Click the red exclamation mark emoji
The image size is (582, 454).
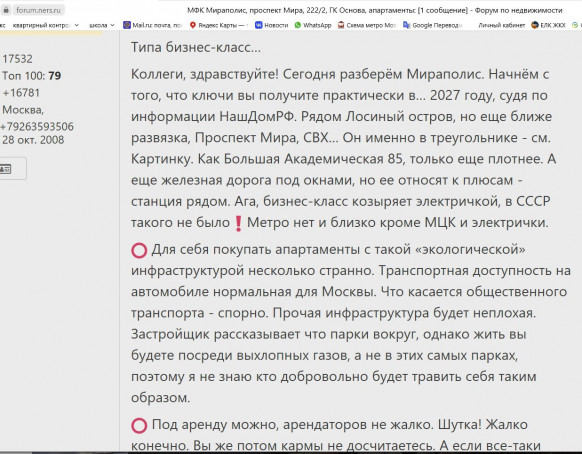238,224
